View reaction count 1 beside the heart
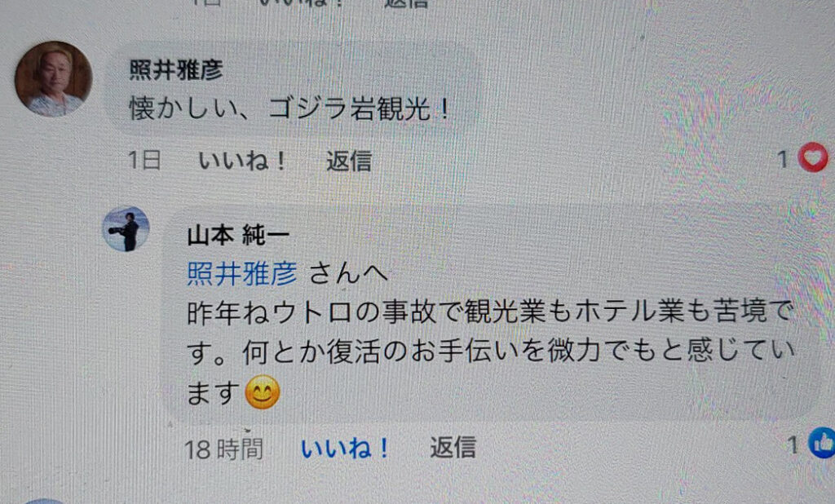The height and width of the screenshot is (504, 835). (x=783, y=159)
